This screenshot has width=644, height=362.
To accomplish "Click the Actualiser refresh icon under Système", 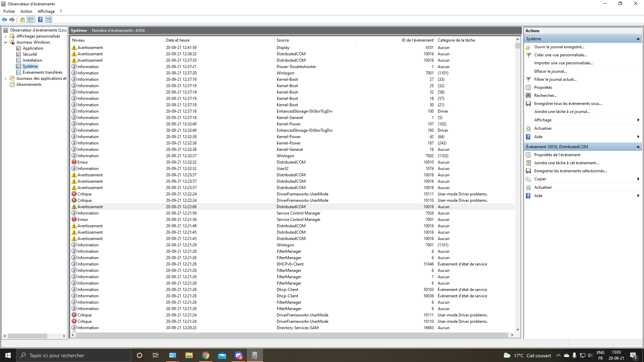I will (528, 128).
